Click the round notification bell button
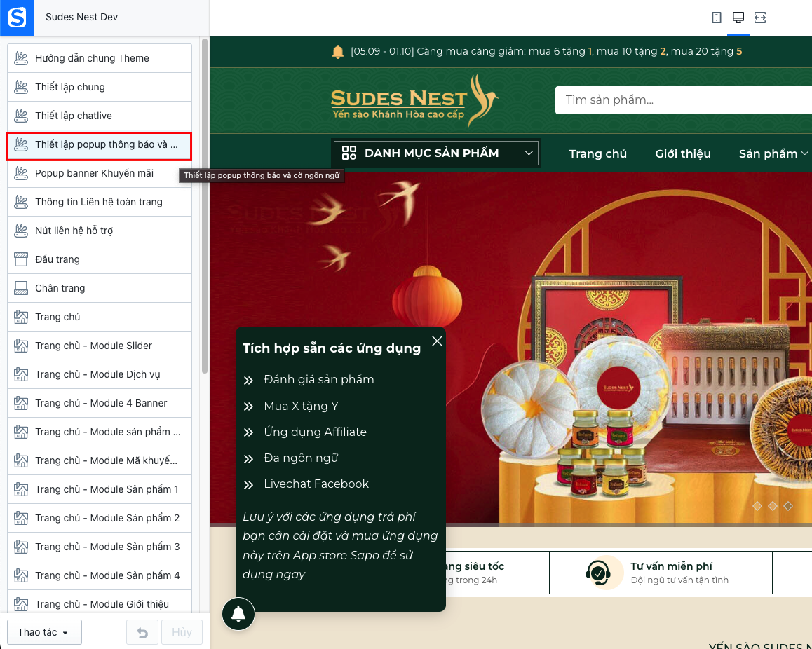The image size is (812, 649). (238, 614)
